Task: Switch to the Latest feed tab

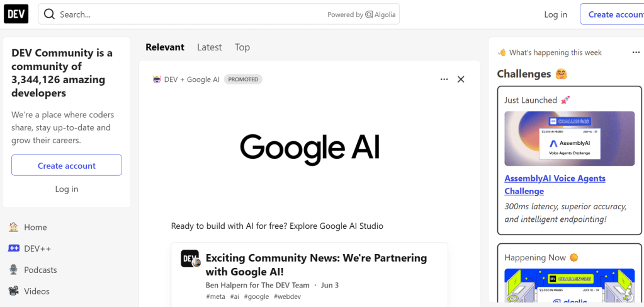Action: coord(209,47)
